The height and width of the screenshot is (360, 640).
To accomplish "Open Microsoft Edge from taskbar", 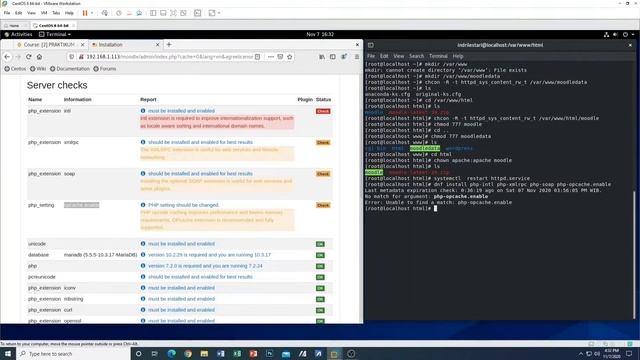I will (171, 353).
